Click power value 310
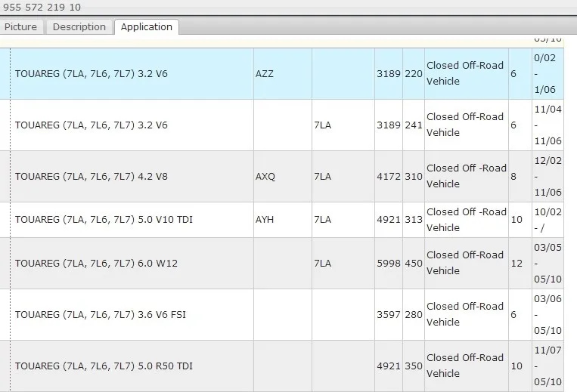 tap(414, 176)
